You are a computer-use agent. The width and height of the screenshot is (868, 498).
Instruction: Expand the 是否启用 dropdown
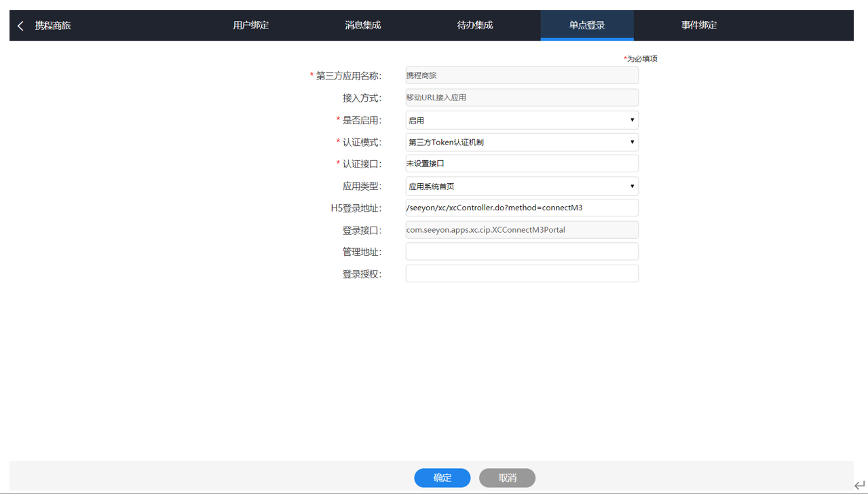(x=521, y=120)
